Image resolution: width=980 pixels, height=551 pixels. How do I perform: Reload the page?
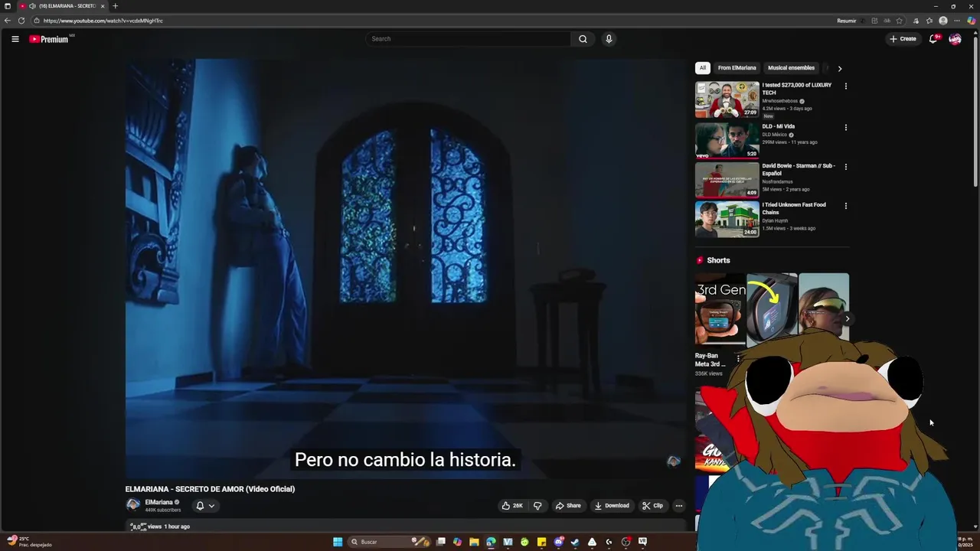[21, 21]
